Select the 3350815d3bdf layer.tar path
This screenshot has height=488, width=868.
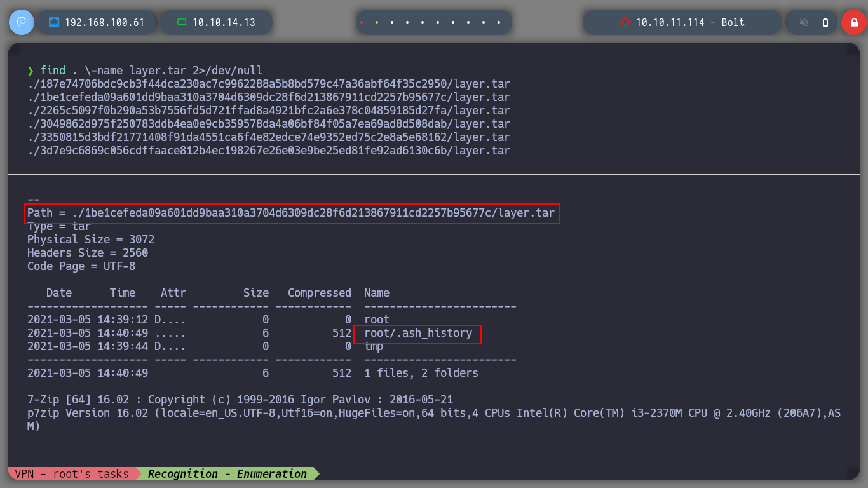[x=269, y=137]
